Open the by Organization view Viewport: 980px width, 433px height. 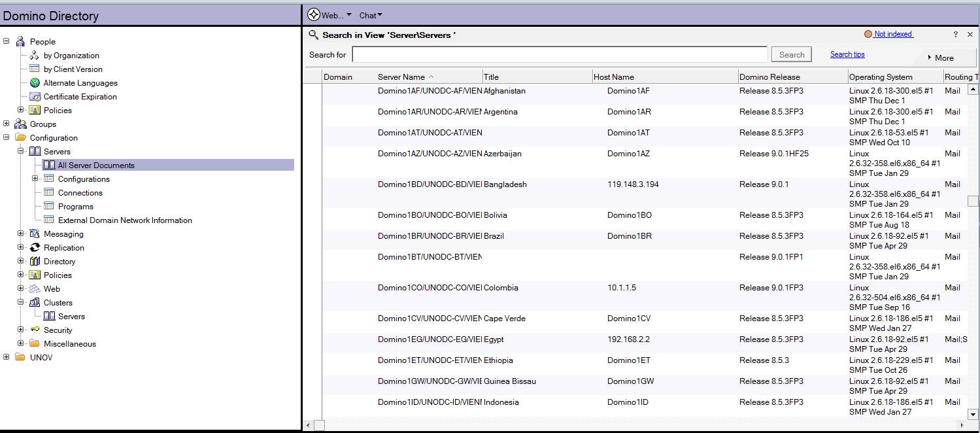pyautogui.click(x=71, y=56)
